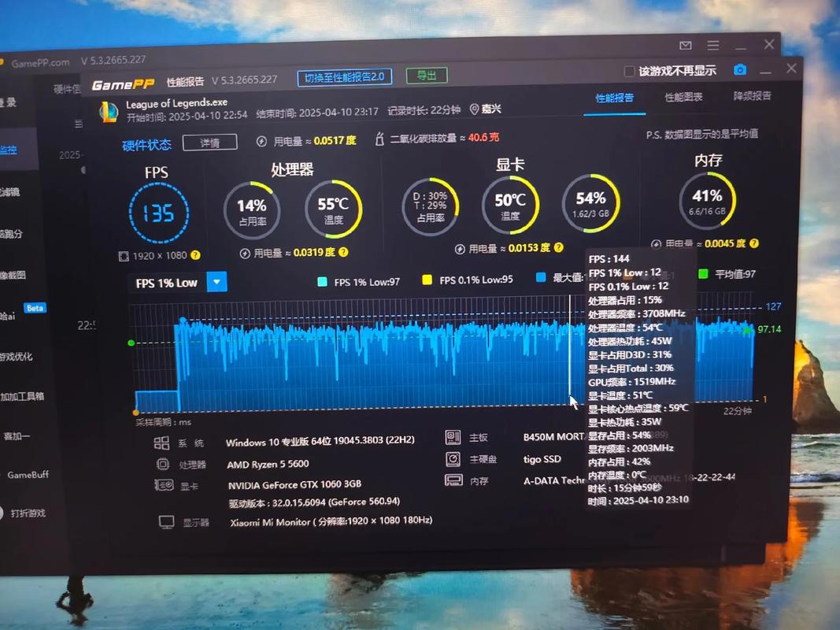Click the green 平均值:97 legend marker
Viewport: 840px width, 630px height.
[703, 273]
